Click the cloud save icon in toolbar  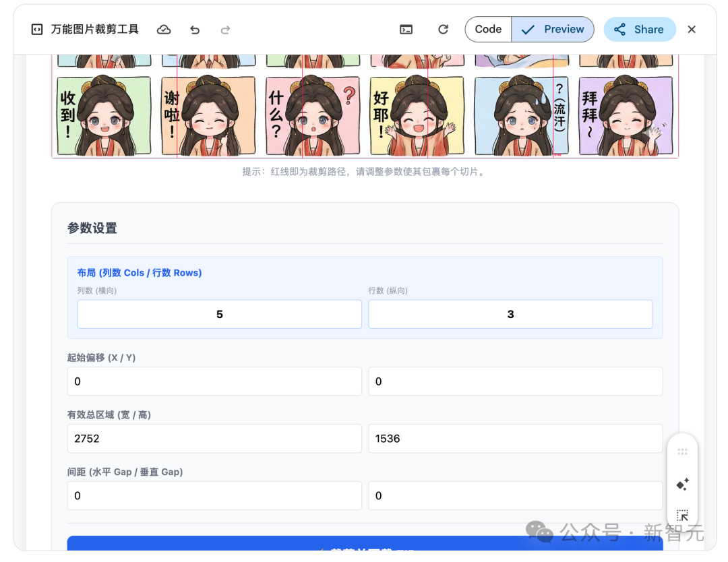[x=164, y=29]
